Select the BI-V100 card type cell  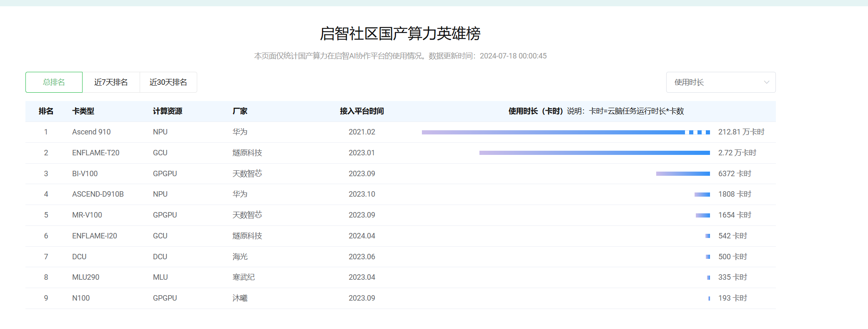pos(85,174)
